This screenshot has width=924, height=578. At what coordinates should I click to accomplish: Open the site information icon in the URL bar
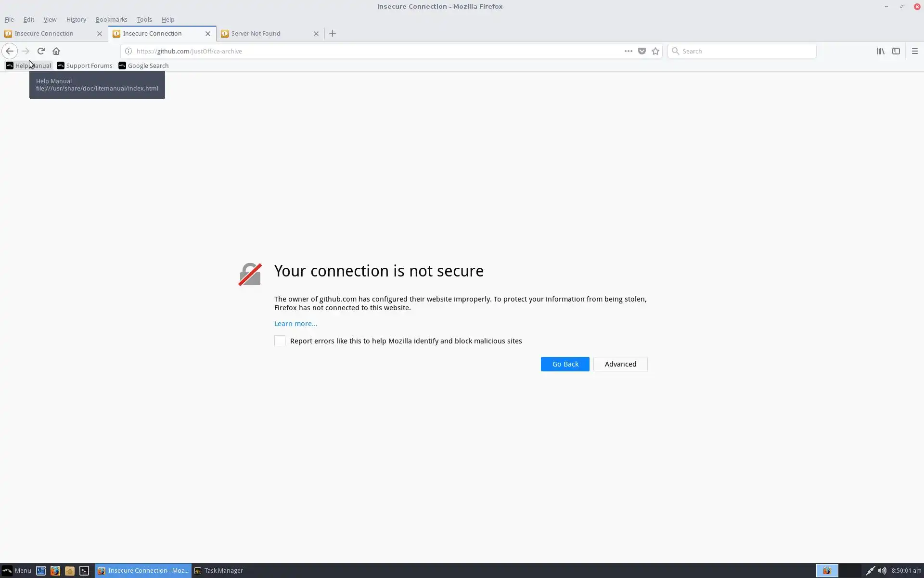click(x=128, y=51)
